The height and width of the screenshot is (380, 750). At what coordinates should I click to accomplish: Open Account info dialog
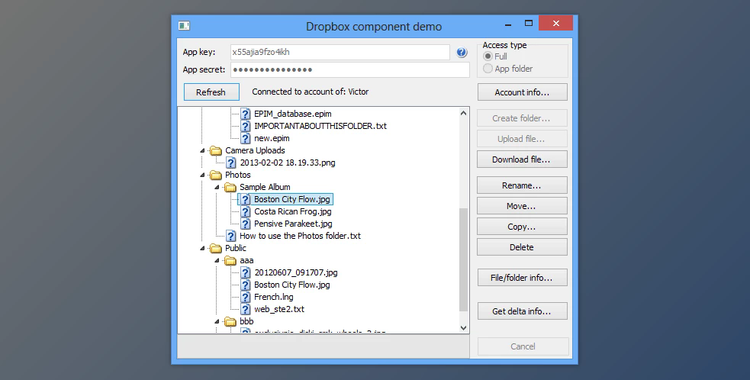[522, 92]
